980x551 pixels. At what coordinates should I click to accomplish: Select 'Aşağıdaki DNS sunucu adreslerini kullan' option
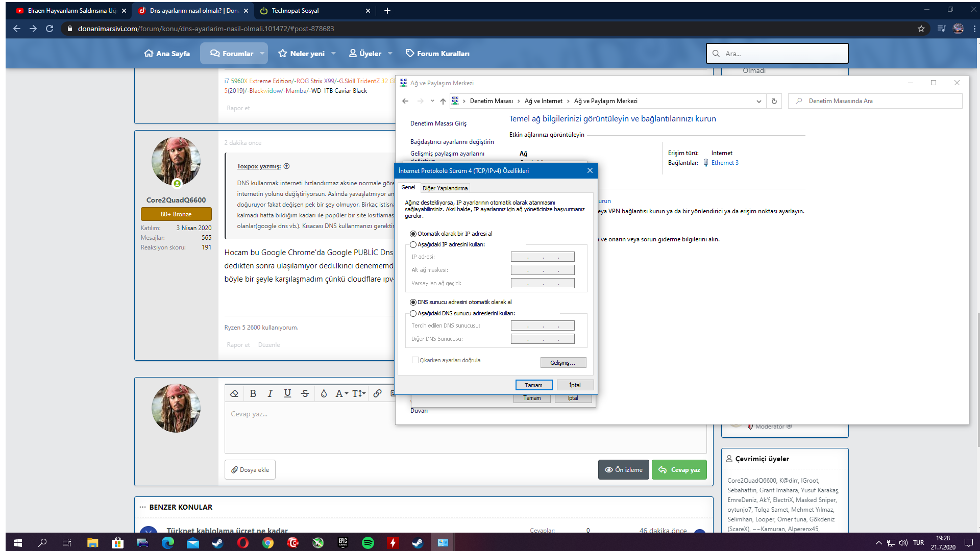click(x=413, y=313)
